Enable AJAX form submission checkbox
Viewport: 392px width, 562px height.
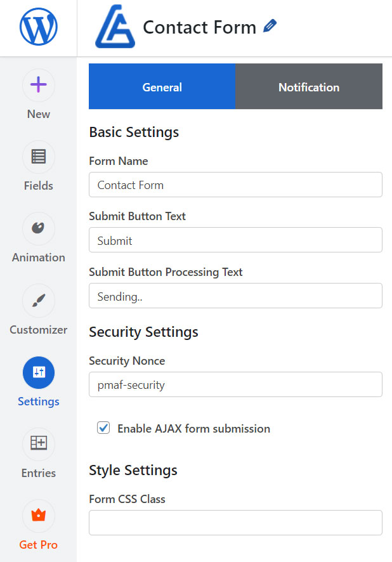(103, 428)
